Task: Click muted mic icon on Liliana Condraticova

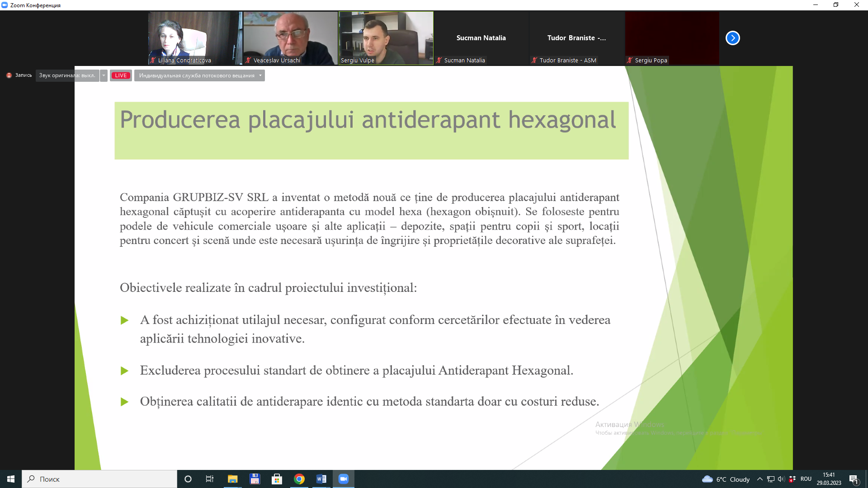Action: click(x=153, y=60)
